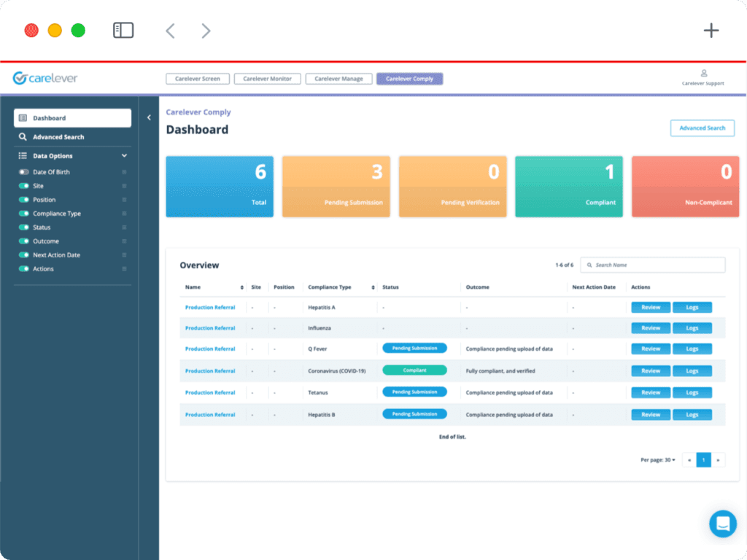Click the Pending Submission badge for Q Fever
747x560 pixels.
point(414,348)
